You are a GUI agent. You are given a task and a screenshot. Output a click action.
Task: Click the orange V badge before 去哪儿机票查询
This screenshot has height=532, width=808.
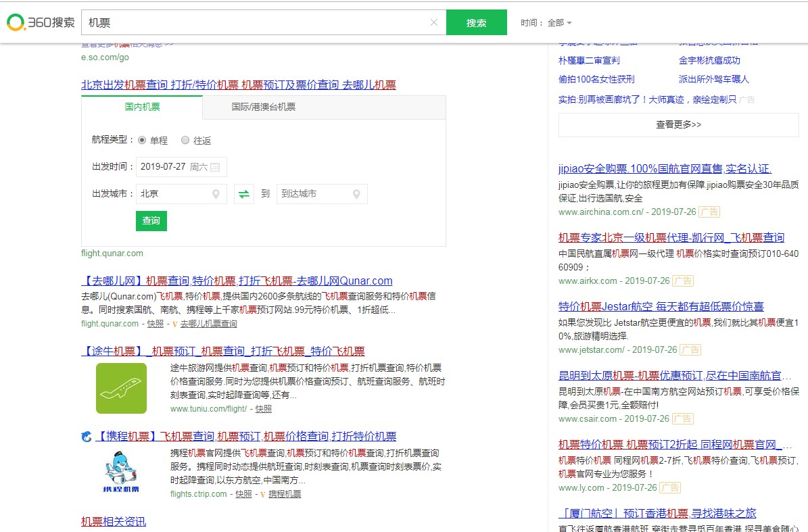[174, 324]
